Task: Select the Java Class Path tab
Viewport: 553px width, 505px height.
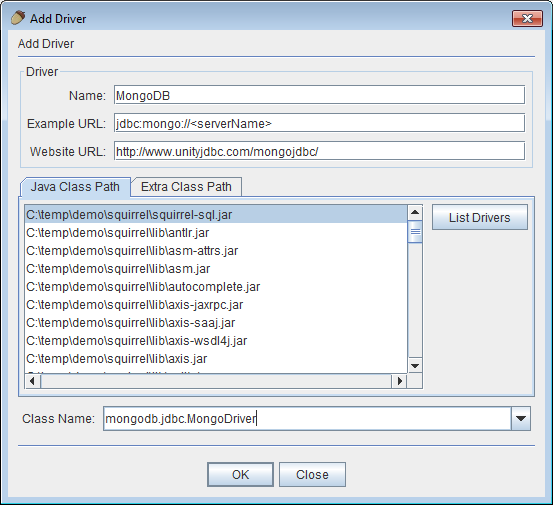Action: point(75,187)
